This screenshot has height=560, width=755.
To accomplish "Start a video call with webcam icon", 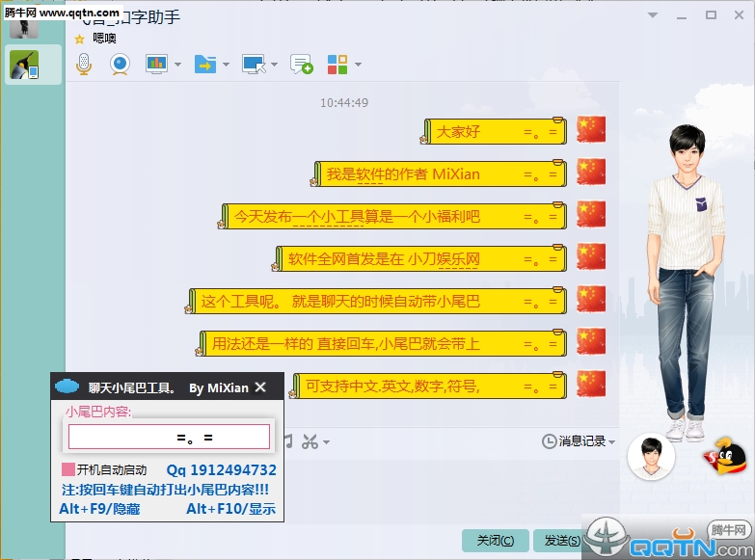I will (x=120, y=65).
